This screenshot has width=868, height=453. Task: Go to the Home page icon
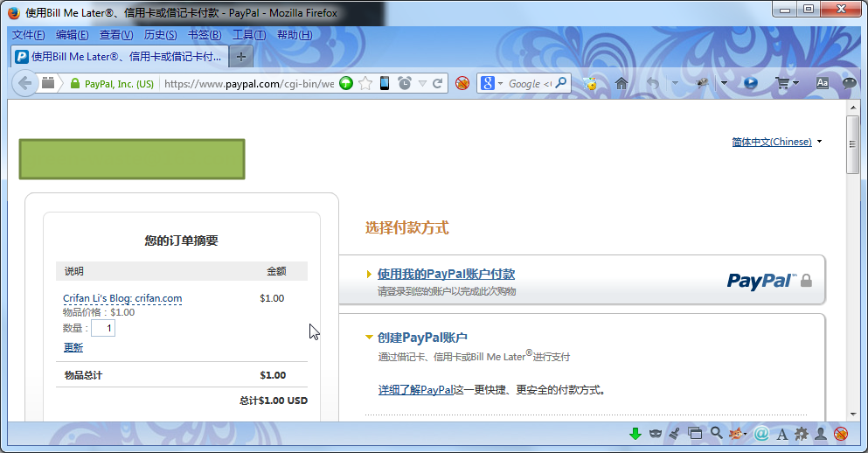pos(621,84)
